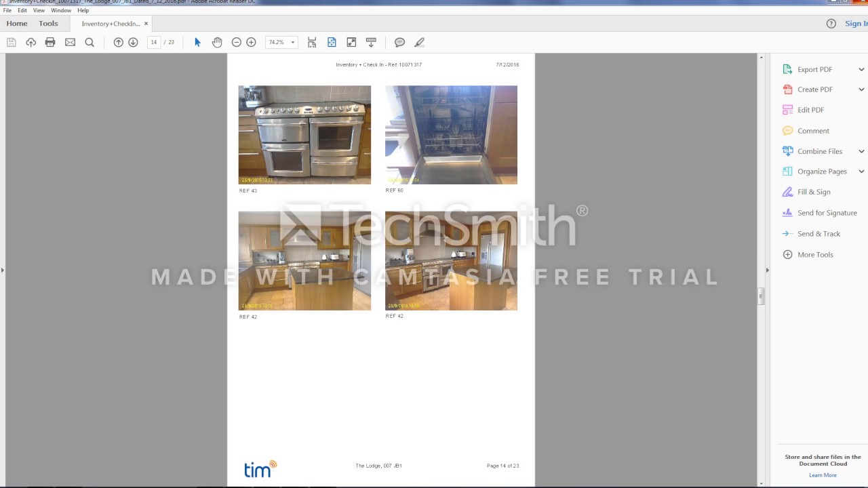Switch to full screen mode icon
Screen dimensions: 868x488
[351, 42]
